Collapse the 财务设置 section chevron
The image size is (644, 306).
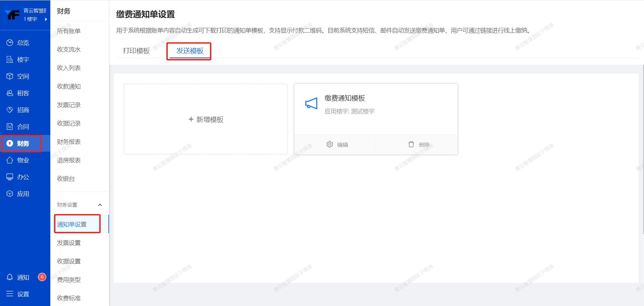point(100,205)
